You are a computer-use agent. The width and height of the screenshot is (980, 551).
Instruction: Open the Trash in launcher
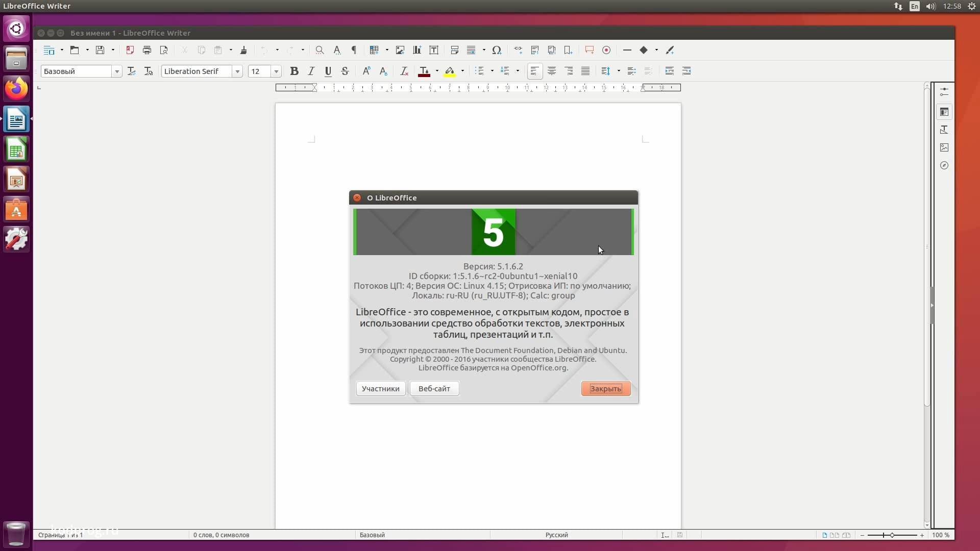tap(16, 534)
